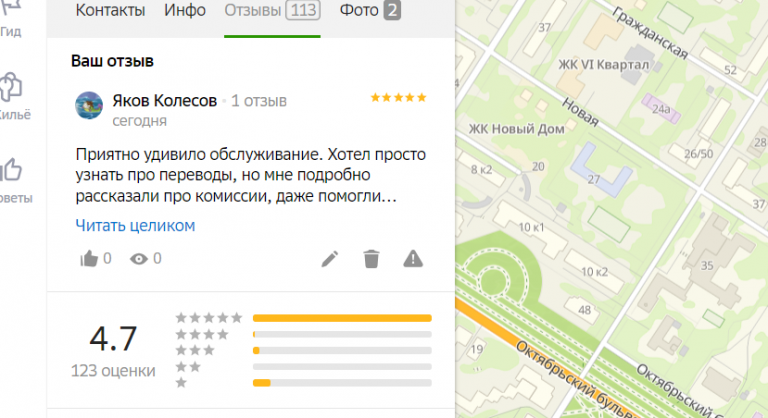
Task: Select building 27 on the map
Action: pyautogui.click(x=594, y=179)
